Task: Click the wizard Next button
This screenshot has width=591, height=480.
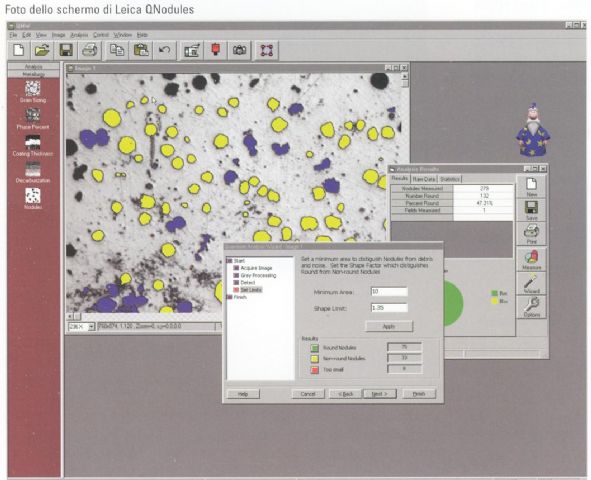Action: [x=379, y=394]
